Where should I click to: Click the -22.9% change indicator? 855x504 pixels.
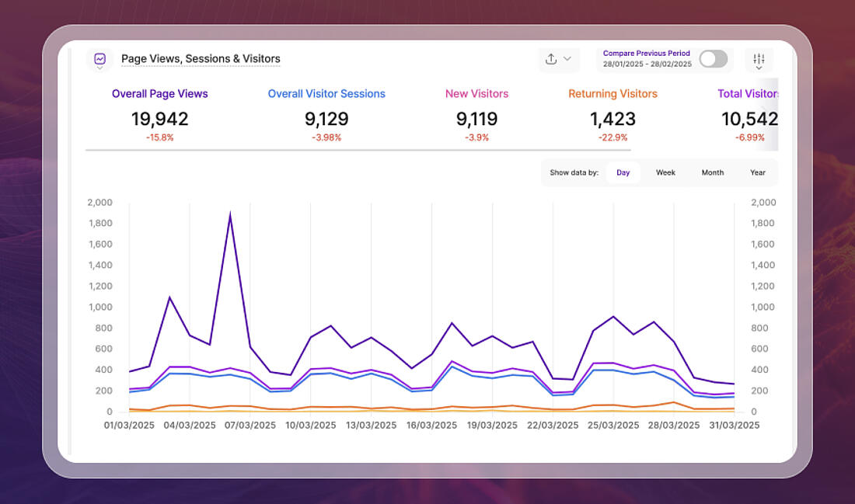pyautogui.click(x=613, y=138)
